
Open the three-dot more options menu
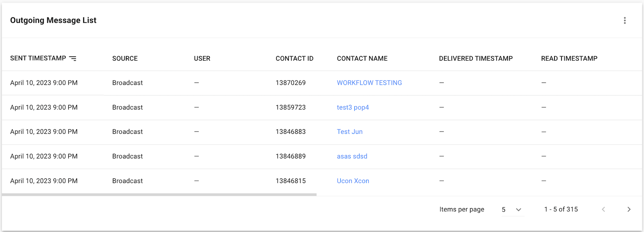[624, 20]
